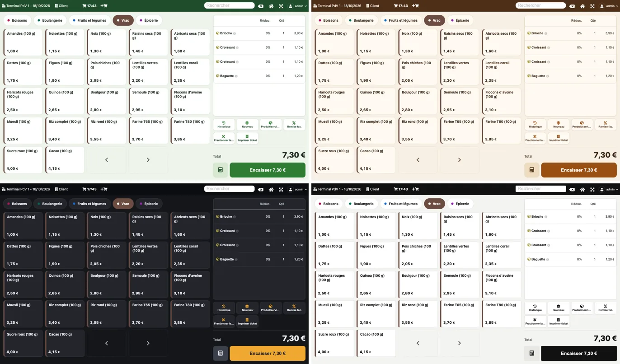Click the fullscreen icon in the brown-themed terminal header
Viewport: 620px width, 364px height.
(592, 6)
